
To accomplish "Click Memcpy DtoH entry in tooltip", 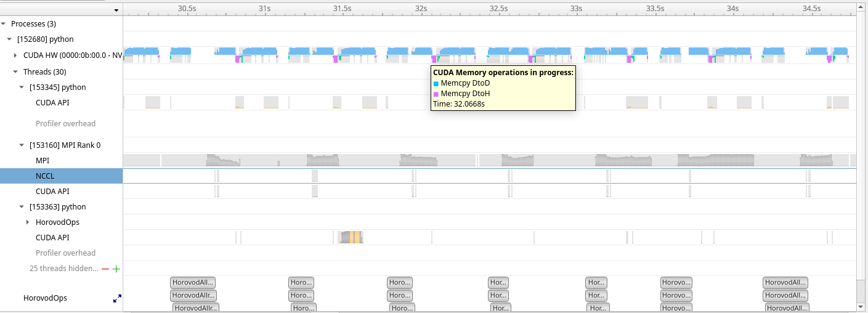I will pyautogui.click(x=465, y=94).
